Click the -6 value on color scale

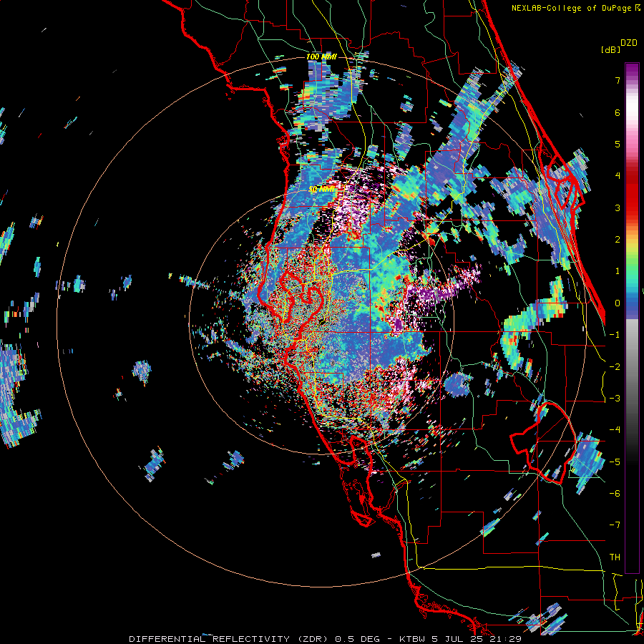[615, 494]
